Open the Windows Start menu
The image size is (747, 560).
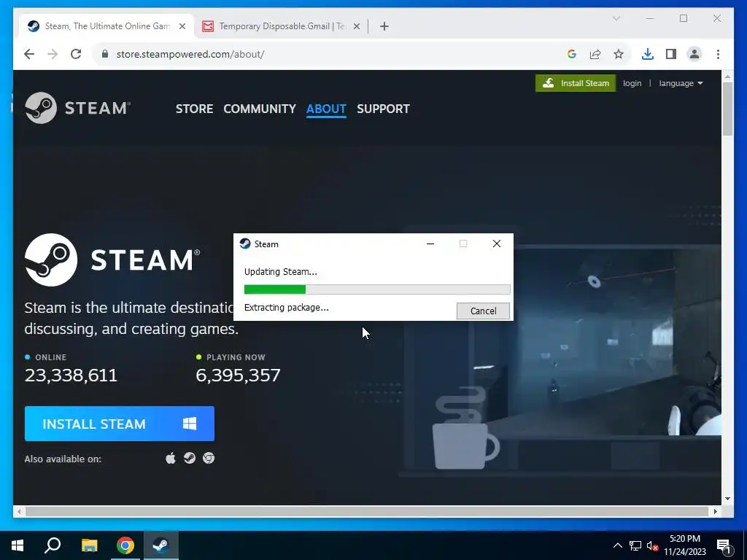click(18, 545)
